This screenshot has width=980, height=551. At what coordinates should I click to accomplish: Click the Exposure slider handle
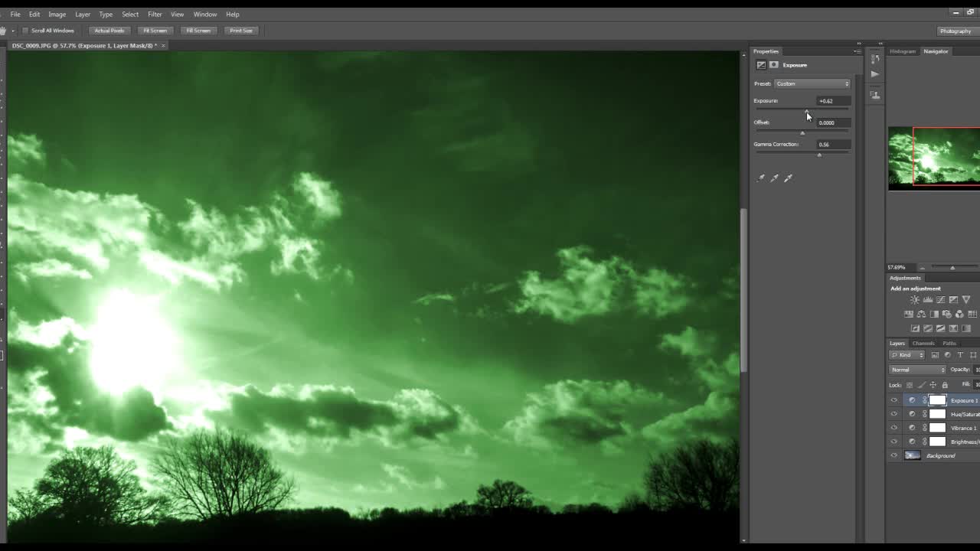point(806,111)
